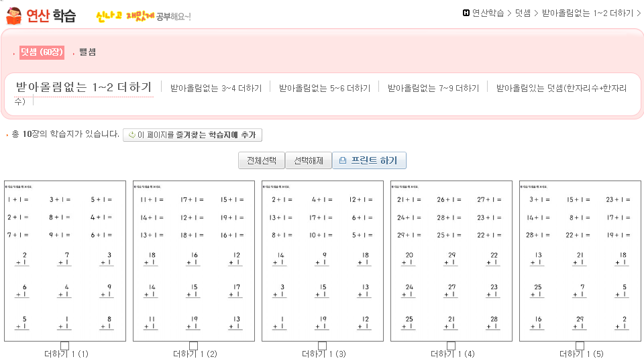Open 받아올림없는 3~4 더하기 category
644x359 pixels.
216,88
